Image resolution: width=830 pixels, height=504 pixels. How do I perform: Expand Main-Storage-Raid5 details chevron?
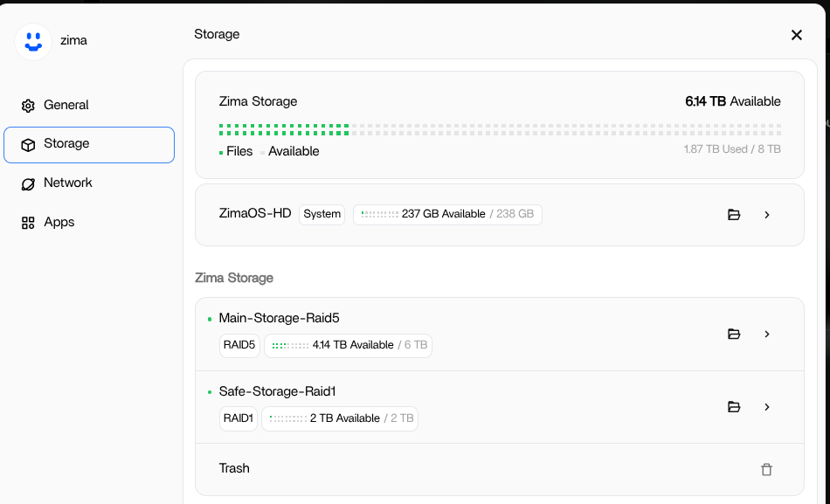point(767,334)
